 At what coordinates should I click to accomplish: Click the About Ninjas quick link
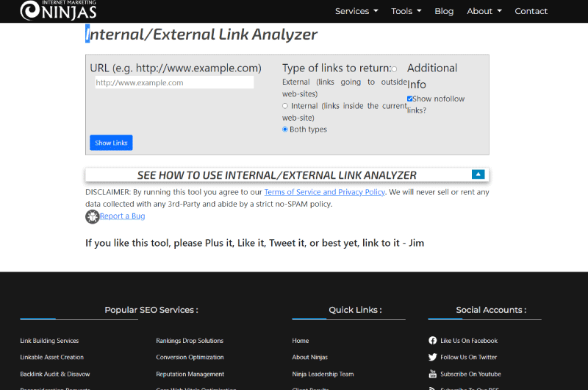tap(309, 357)
